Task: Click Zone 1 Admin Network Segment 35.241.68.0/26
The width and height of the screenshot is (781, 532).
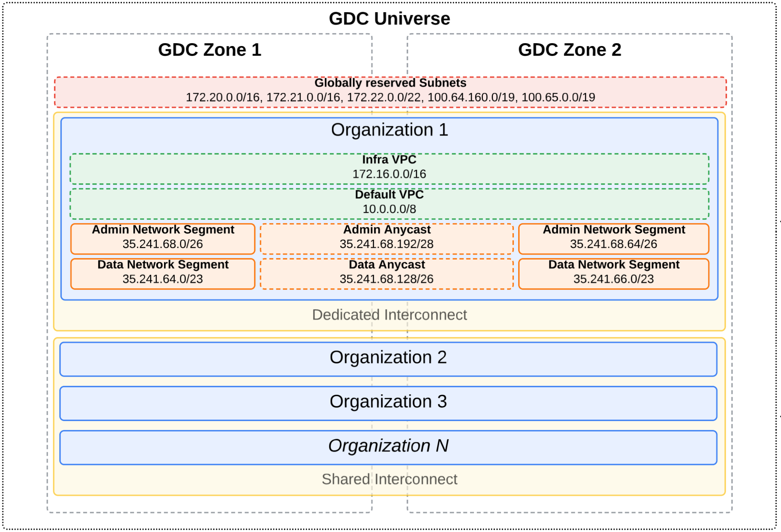Action: (162, 238)
